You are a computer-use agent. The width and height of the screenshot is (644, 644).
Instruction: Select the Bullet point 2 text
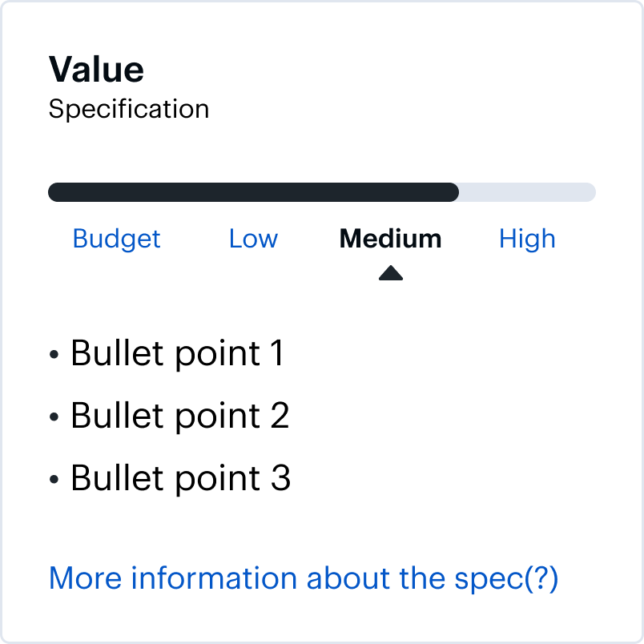[x=179, y=416]
